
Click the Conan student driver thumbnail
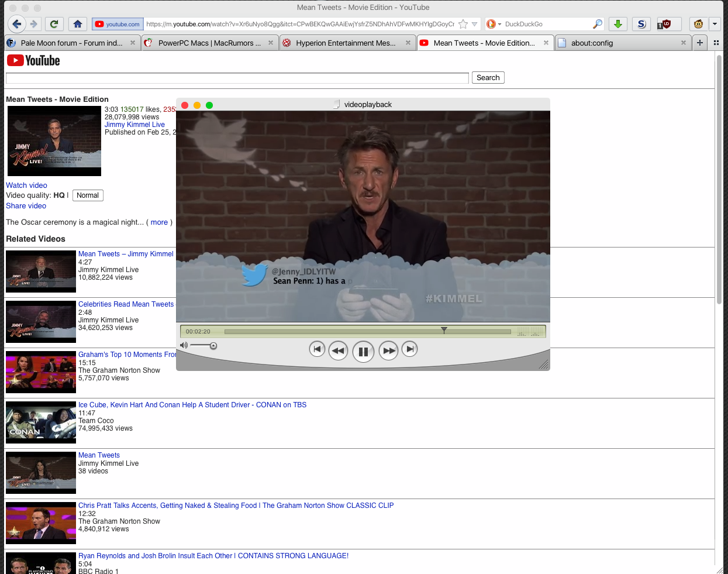[x=41, y=422]
